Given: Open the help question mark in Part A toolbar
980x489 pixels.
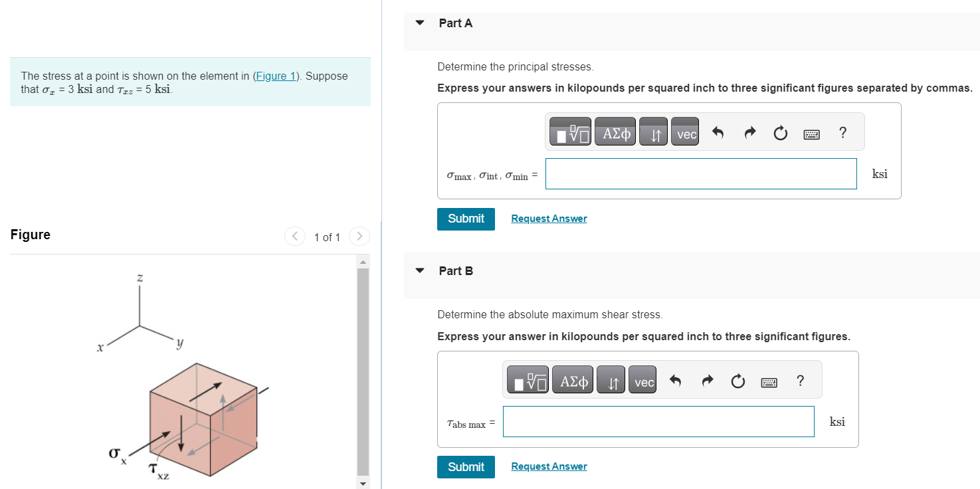Looking at the screenshot, I should (842, 132).
